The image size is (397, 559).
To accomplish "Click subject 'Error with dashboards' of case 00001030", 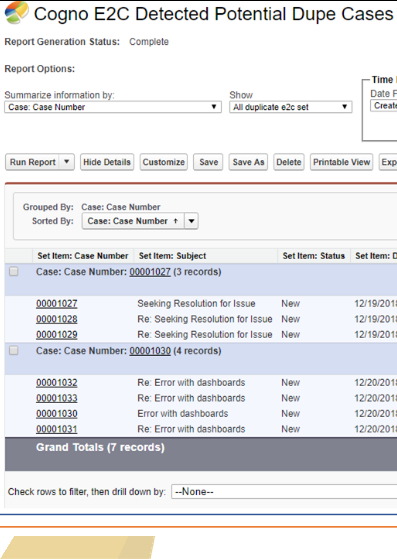I will pyautogui.click(x=183, y=414).
